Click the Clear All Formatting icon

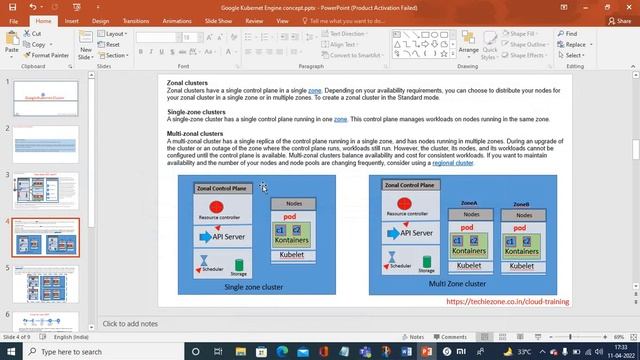coord(234,38)
